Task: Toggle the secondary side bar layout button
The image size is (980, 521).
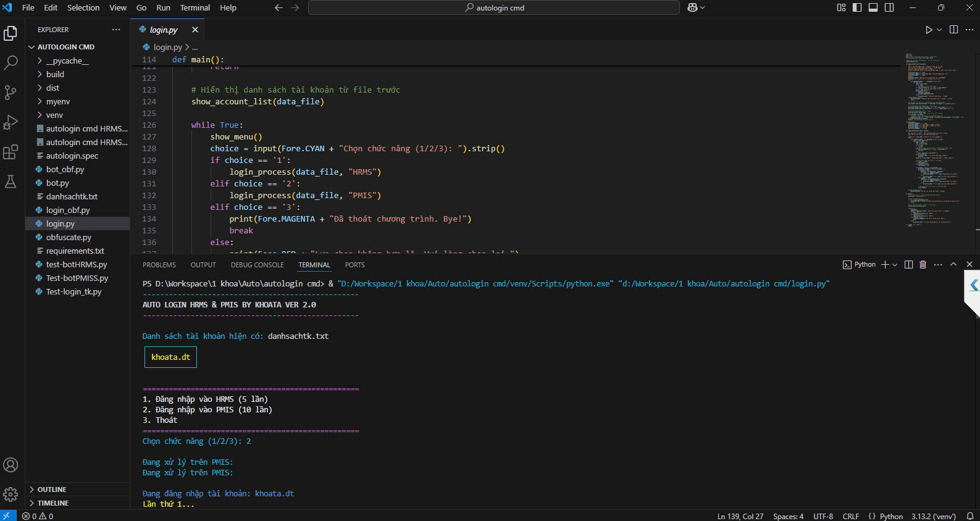Action: click(x=889, y=7)
